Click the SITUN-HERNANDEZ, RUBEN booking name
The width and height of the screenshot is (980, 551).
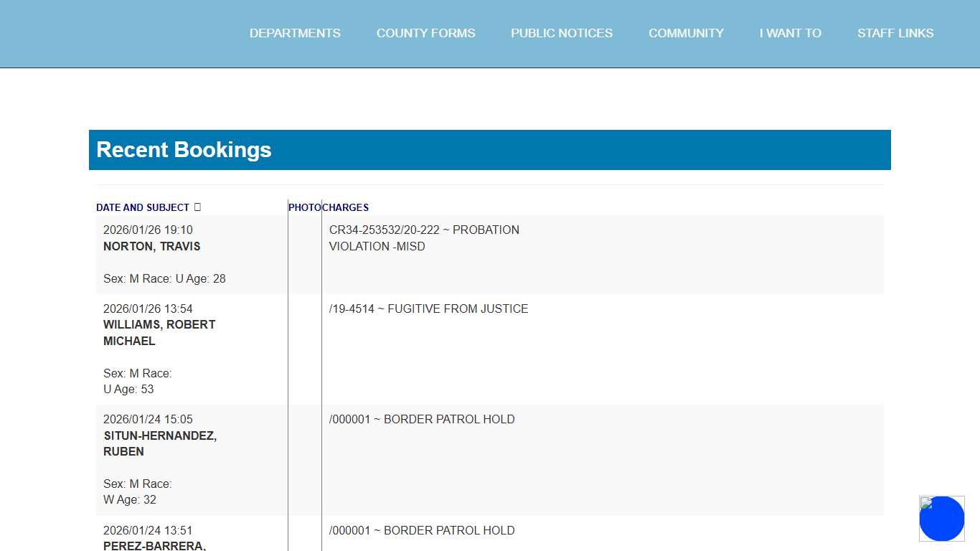[x=160, y=443]
